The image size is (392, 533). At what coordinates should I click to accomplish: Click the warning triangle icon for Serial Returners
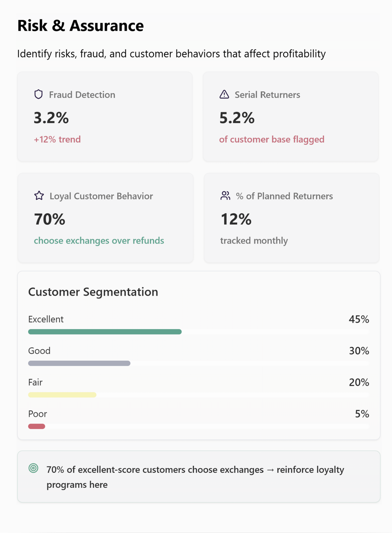tap(224, 94)
